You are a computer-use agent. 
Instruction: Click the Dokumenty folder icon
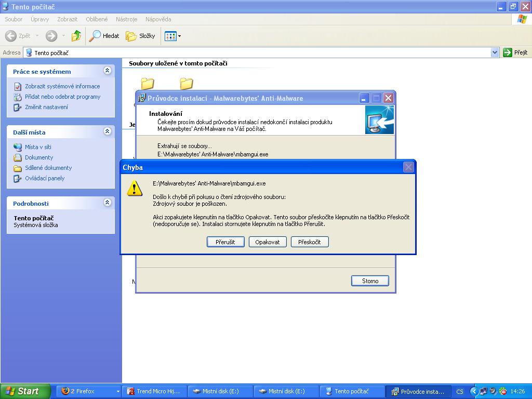pos(18,158)
